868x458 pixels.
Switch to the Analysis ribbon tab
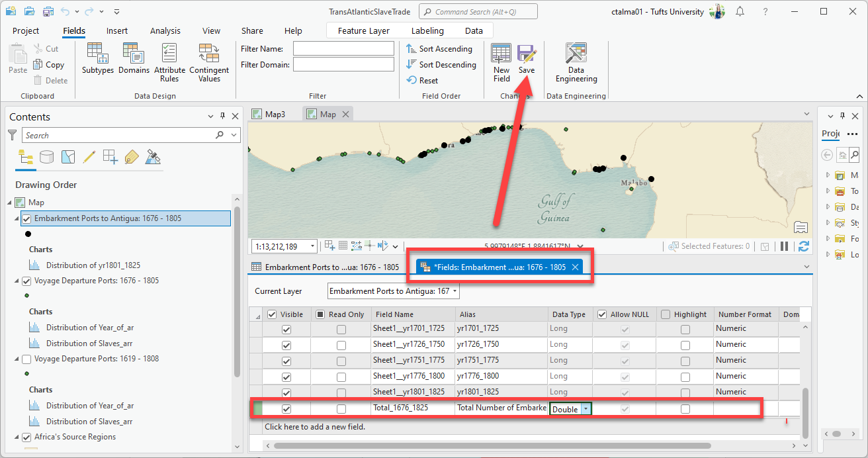[x=165, y=31]
